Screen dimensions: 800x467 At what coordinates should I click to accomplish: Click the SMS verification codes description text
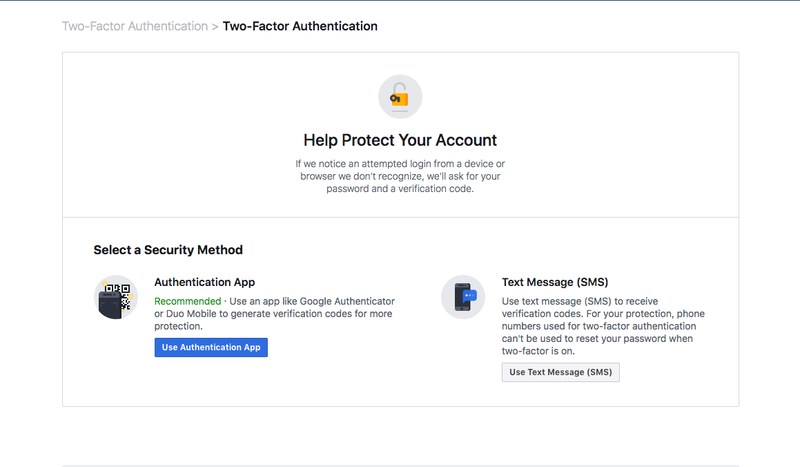pyautogui.click(x=603, y=326)
